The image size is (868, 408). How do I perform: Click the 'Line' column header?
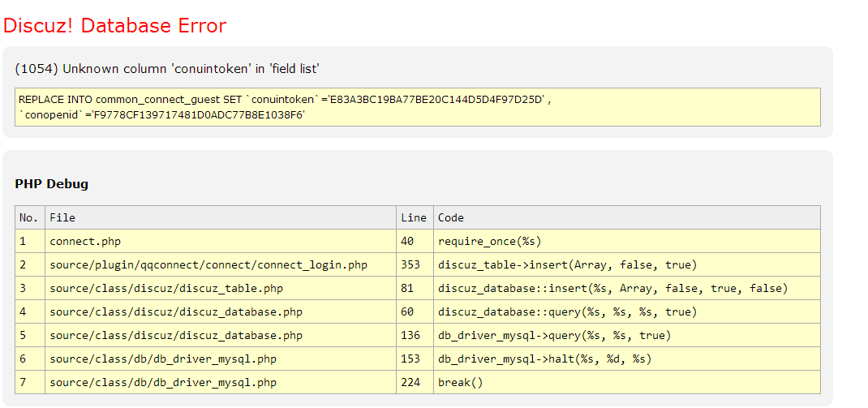(414, 217)
